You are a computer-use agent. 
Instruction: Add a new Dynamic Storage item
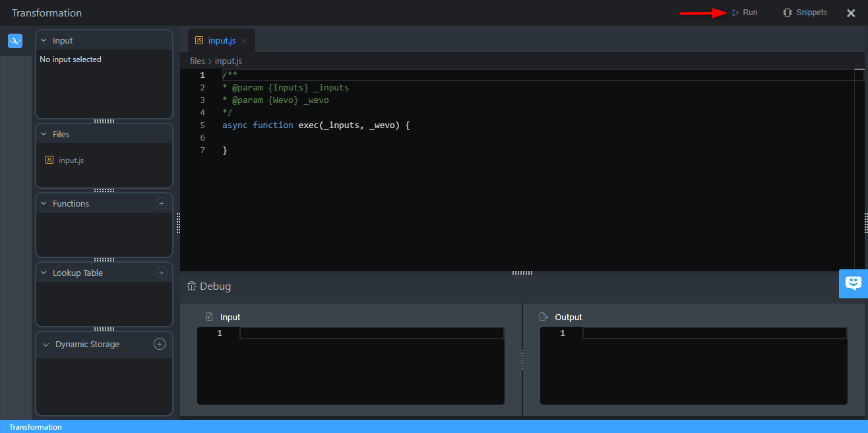(159, 344)
